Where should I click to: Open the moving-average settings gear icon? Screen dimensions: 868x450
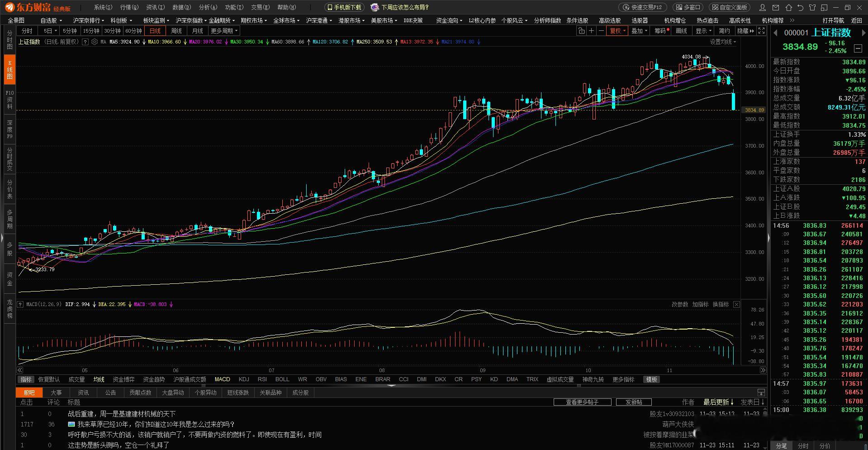point(94,42)
